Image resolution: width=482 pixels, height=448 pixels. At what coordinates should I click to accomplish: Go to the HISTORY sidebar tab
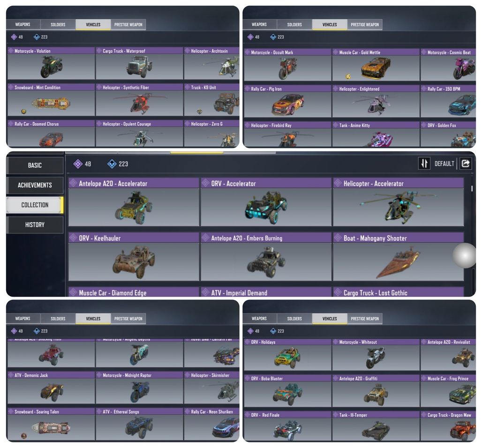click(35, 224)
